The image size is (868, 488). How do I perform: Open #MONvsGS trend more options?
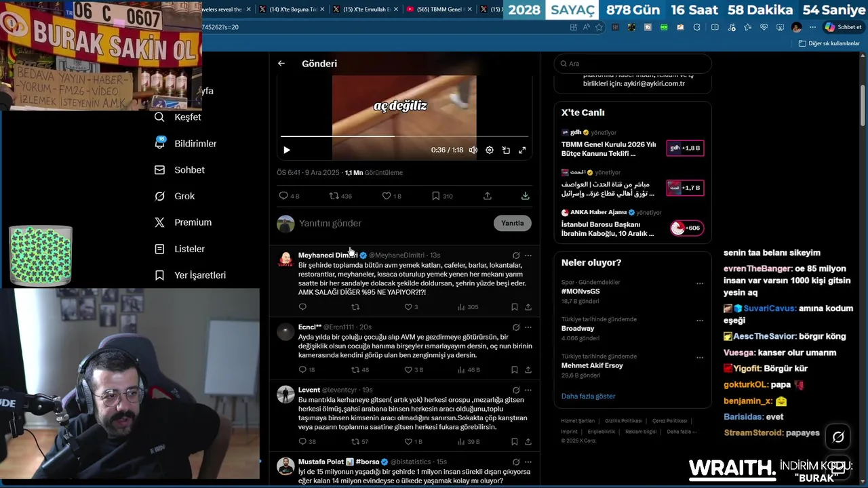pos(700,283)
